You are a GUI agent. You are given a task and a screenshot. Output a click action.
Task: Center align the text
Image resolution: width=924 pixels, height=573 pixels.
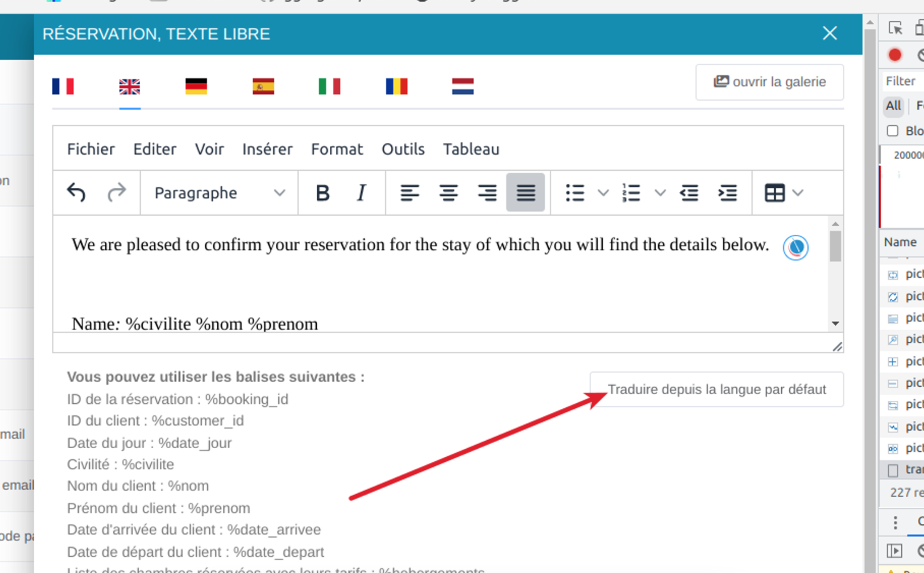click(x=449, y=193)
